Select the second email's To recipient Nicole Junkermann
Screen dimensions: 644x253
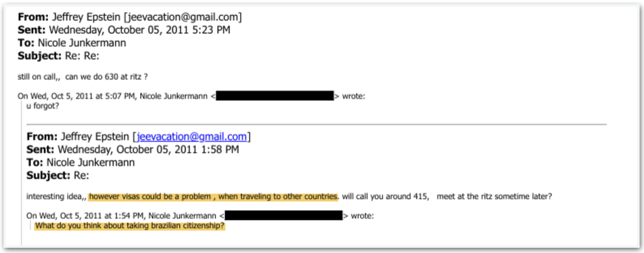point(90,163)
